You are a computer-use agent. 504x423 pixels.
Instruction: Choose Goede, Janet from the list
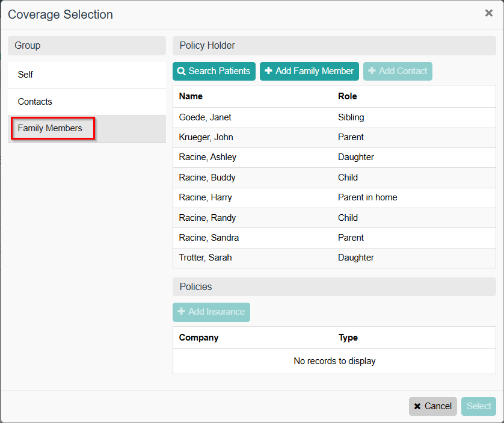pyautogui.click(x=205, y=117)
